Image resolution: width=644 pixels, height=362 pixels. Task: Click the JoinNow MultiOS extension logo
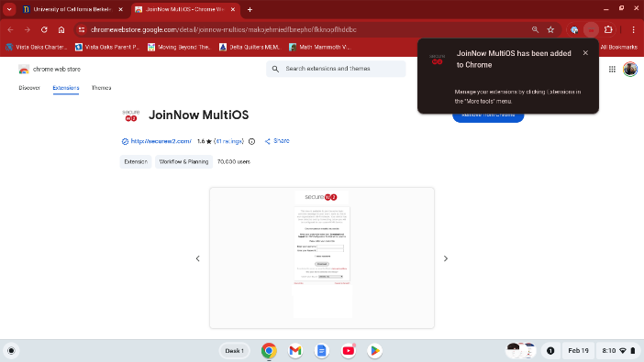(x=131, y=115)
